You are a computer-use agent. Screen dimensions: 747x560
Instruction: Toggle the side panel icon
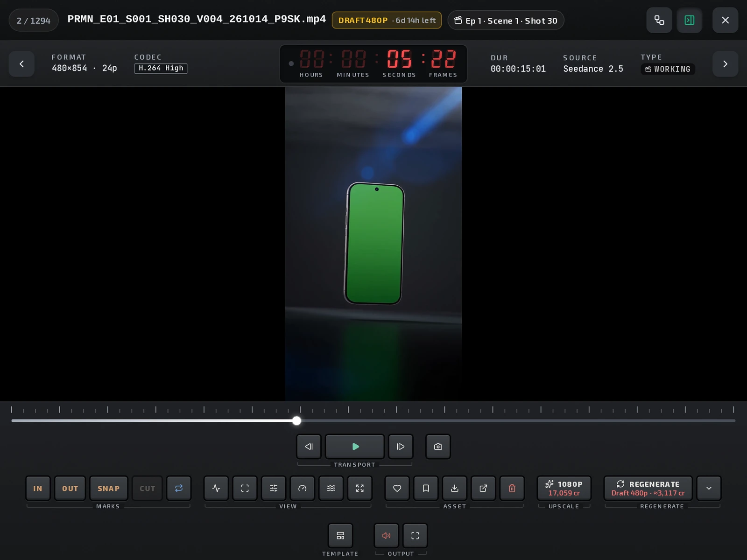point(690,20)
